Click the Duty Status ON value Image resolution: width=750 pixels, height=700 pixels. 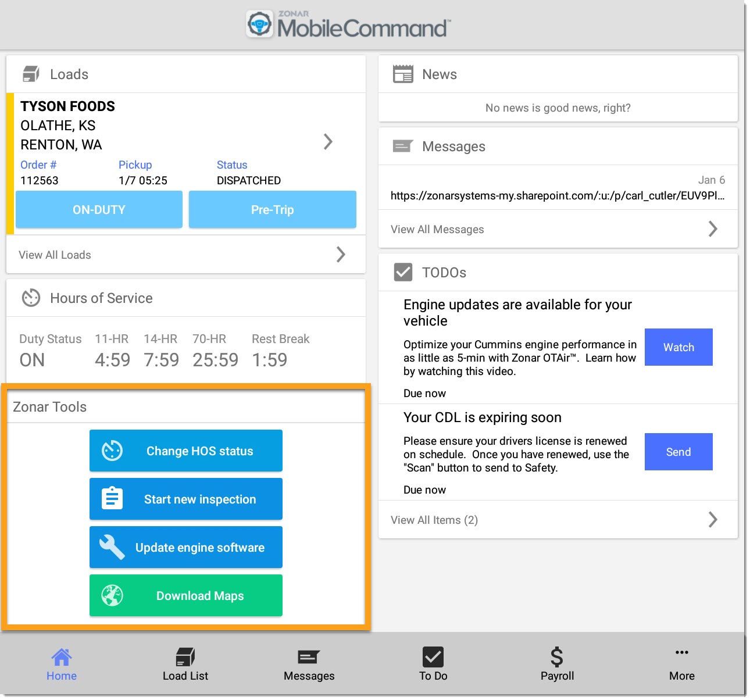(x=32, y=360)
